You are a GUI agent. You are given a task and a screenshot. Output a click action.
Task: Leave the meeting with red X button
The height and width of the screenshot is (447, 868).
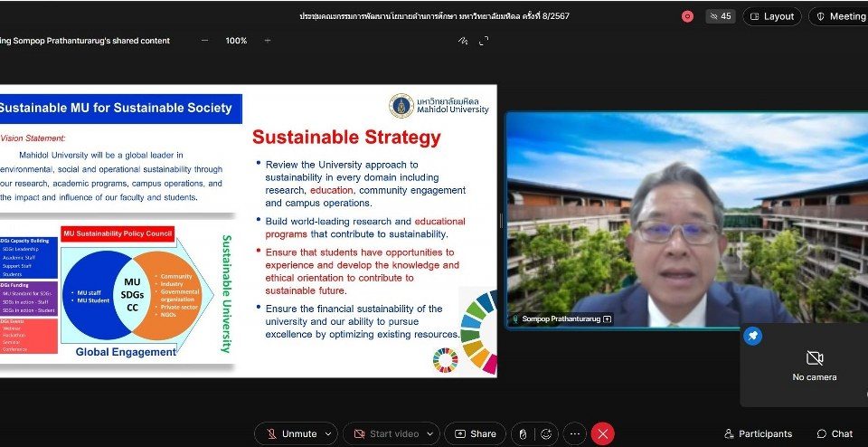point(603,433)
